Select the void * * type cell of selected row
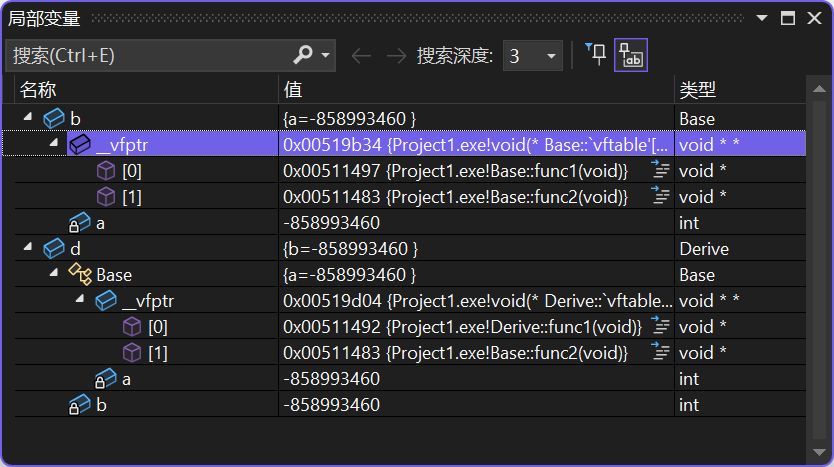This screenshot has width=834, height=467. [x=709, y=145]
